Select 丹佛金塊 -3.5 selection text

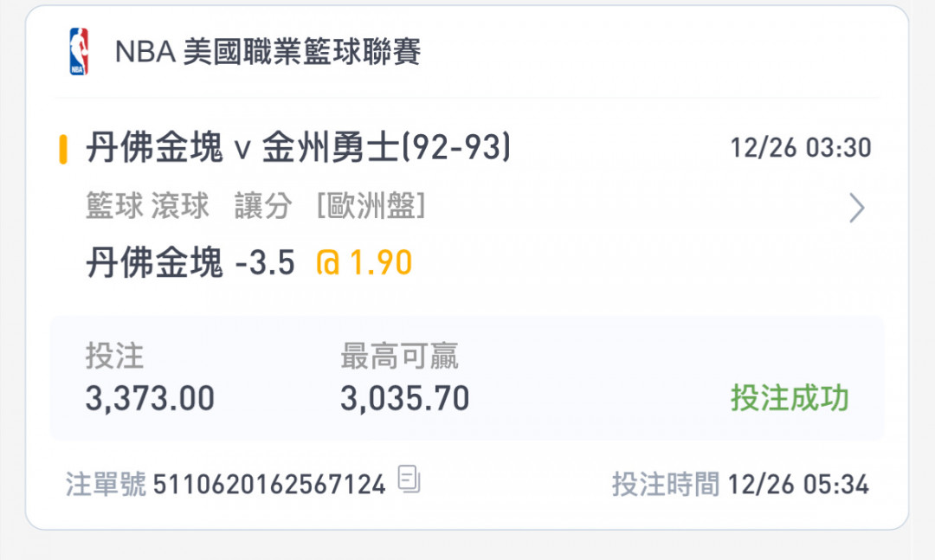click(x=190, y=262)
